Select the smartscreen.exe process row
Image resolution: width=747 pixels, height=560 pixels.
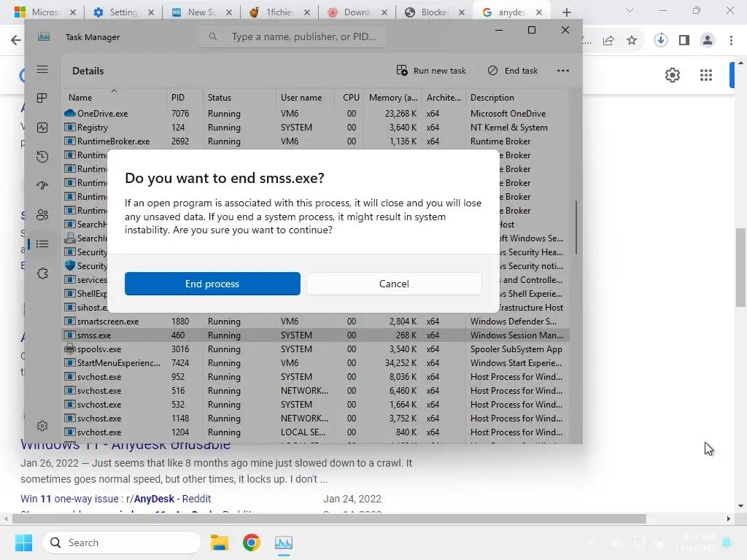315,322
